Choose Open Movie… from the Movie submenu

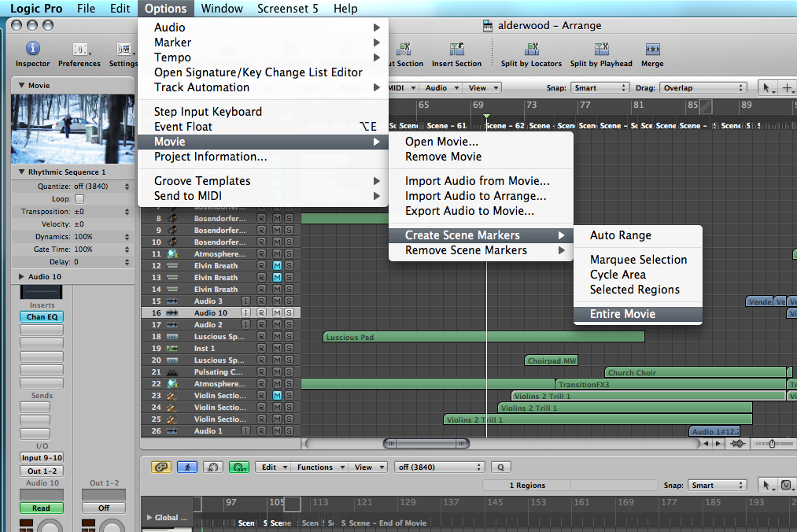tap(481, 142)
